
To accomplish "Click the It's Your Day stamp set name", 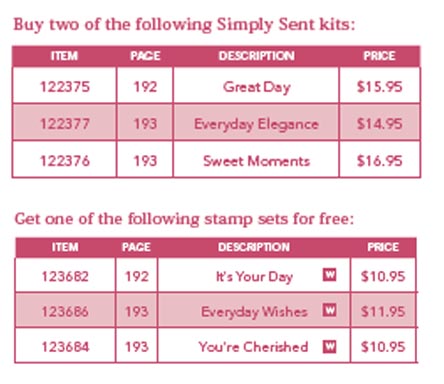I will coord(254,277).
